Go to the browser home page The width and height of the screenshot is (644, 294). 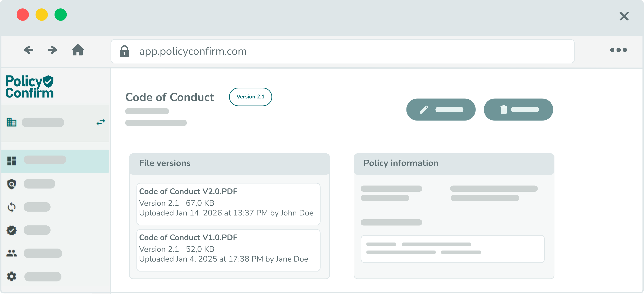(x=78, y=50)
